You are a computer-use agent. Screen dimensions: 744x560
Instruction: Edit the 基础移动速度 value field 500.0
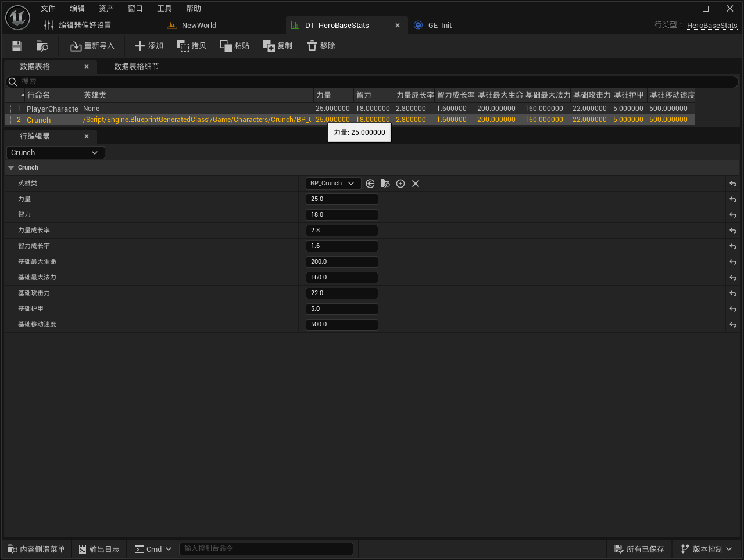pos(342,325)
